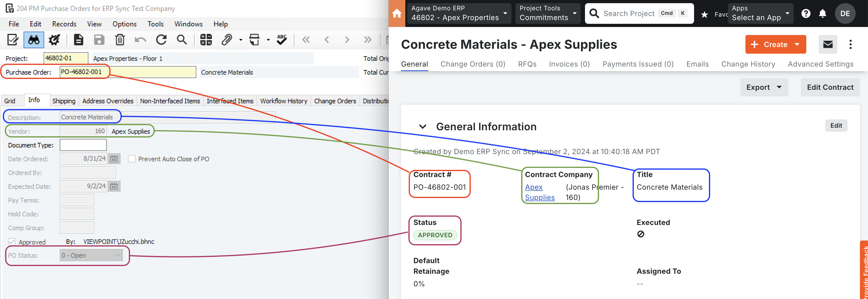Image resolution: width=868 pixels, height=299 pixels.
Task: Open the print dropdown arrow
Action: (268, 40)
